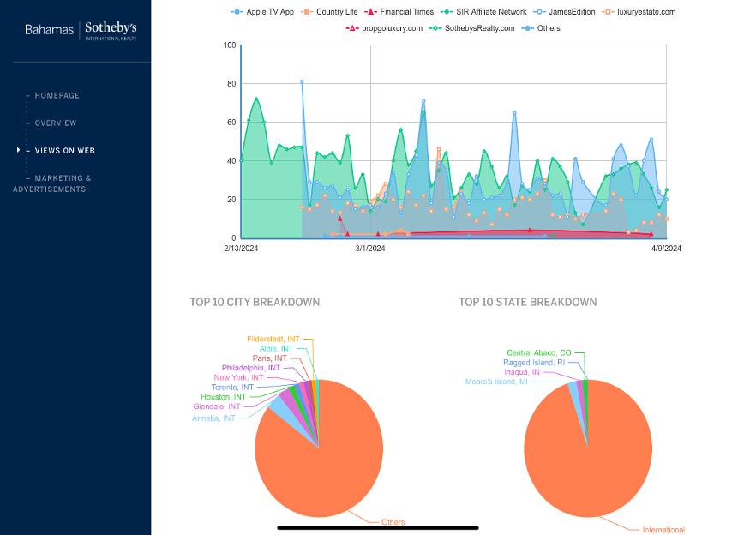Click the 2/13/2024 x-axis date label
Viewport: 756px width, 535px height.
[x=241, y=249]
